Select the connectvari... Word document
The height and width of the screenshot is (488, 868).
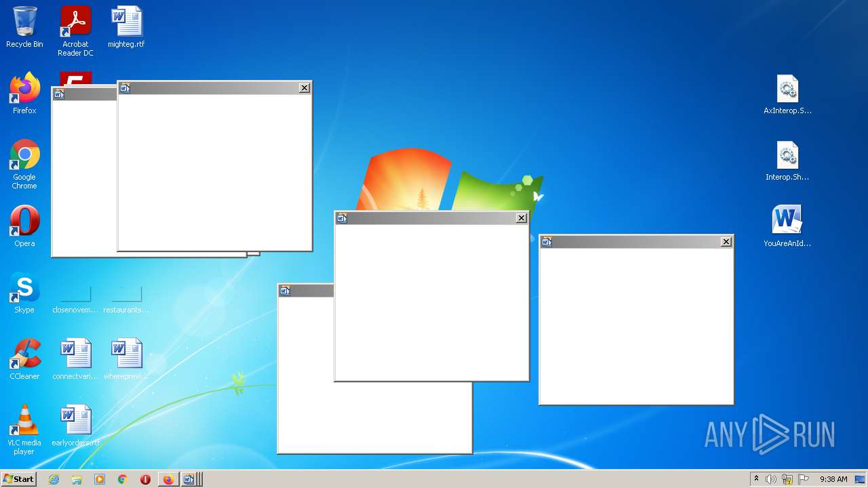coord(75,359)
